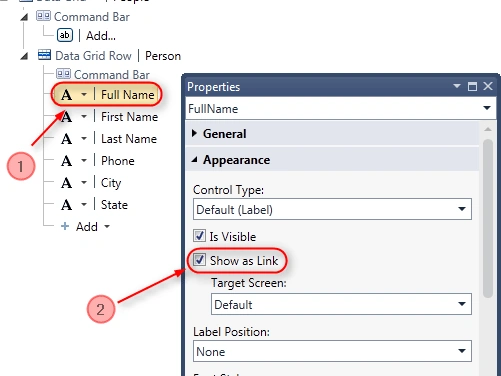Click the label icon of Full Name
This screenshot has width=501, height=376.
click(66, 95)
